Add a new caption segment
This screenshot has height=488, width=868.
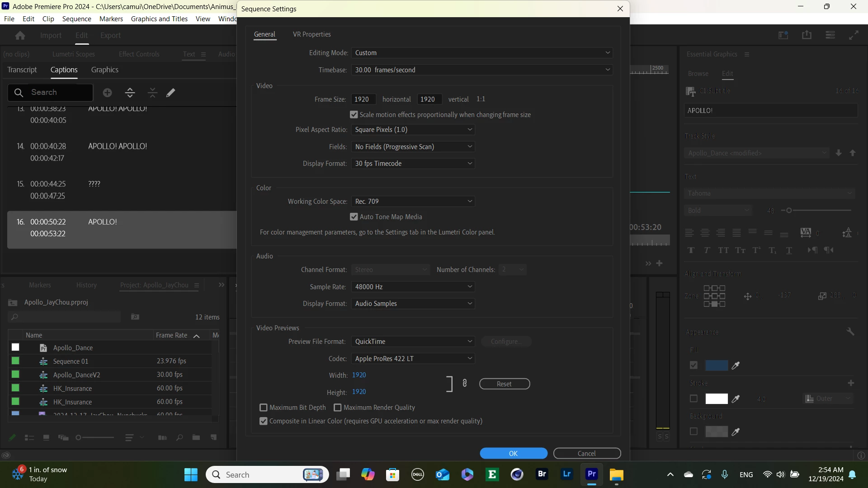[107, 93]
